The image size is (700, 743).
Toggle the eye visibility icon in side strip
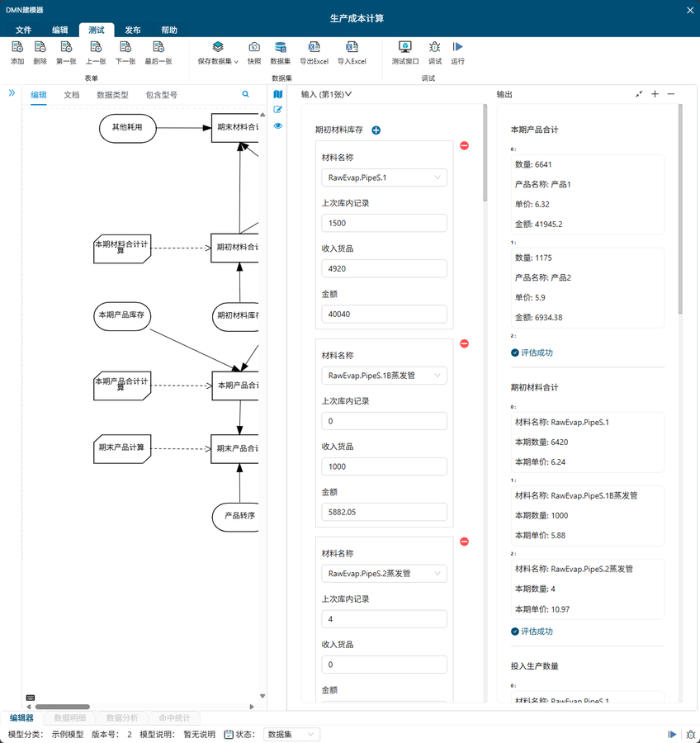coord(278,125)
